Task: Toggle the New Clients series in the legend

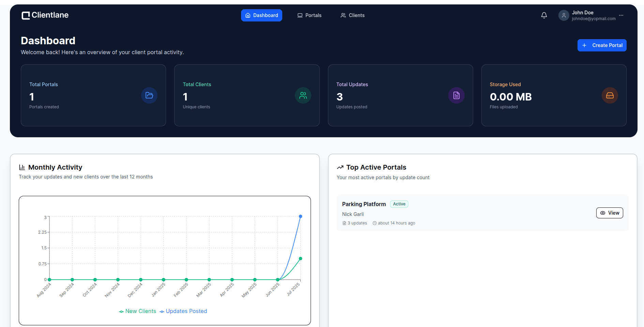Action: click(x=137, y=311)
